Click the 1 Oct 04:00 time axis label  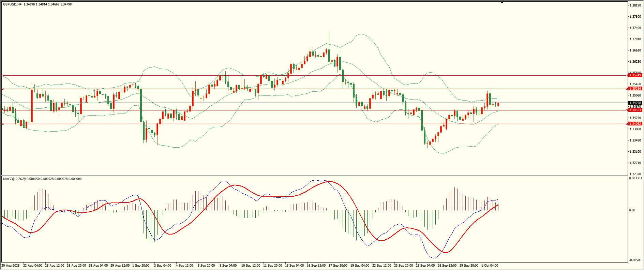(490, 266)
